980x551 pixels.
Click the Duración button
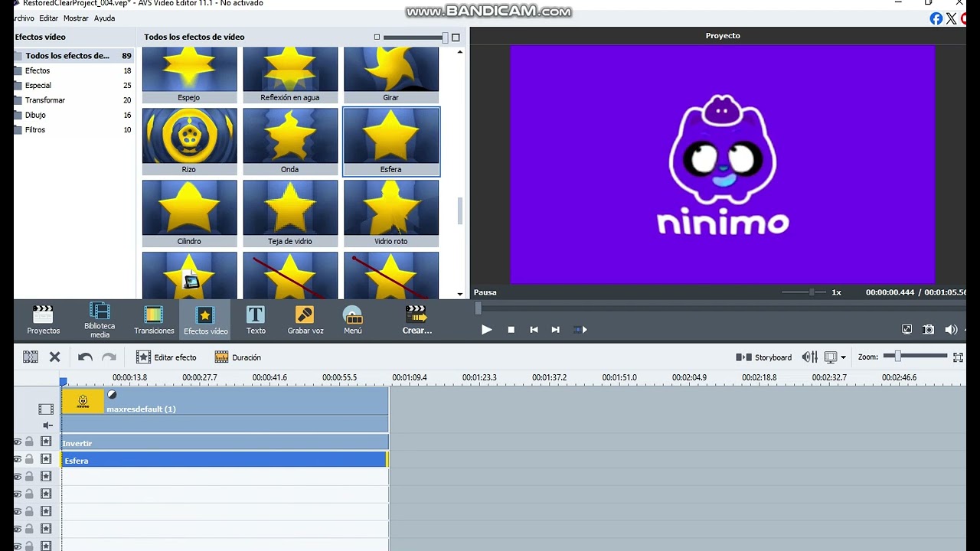coord(238,357)
